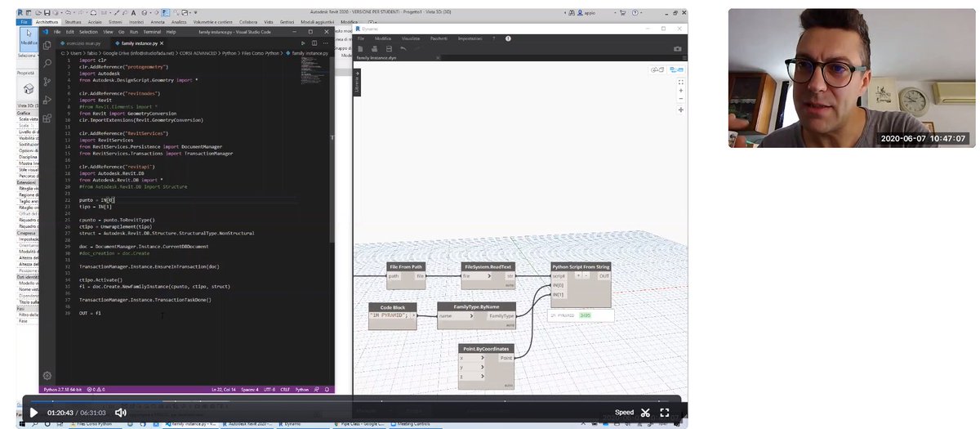Screen dimensions: 980x429
Task: Click Dynamo Open file toolbar icon
Action: point(376,49)
